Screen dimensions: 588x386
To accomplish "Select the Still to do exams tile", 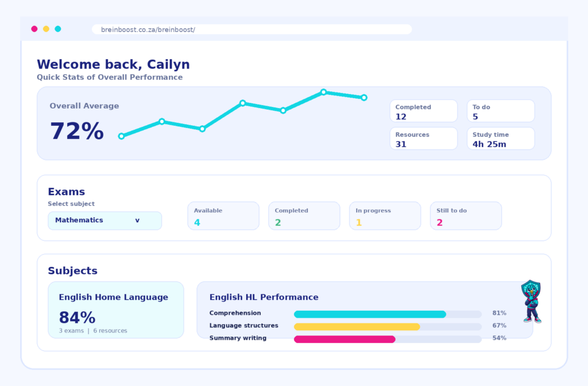I will tap(466, 216).
